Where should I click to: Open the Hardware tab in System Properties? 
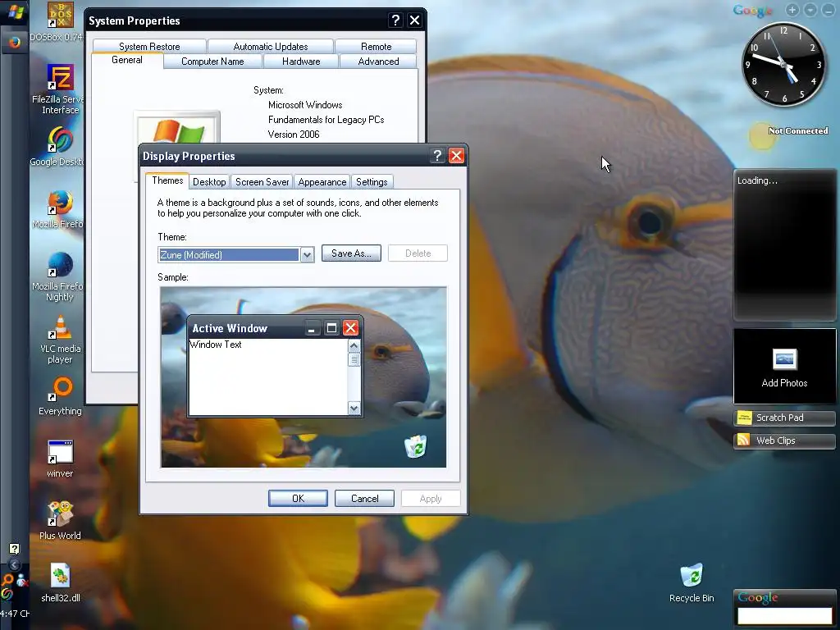(x=301, y=61)
